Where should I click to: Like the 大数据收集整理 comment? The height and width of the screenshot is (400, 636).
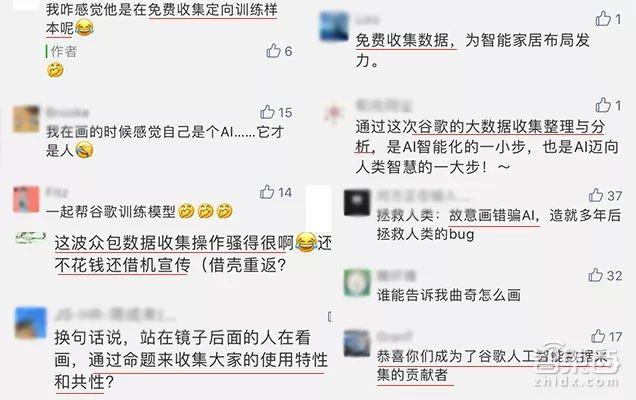[x=603, y=105]
